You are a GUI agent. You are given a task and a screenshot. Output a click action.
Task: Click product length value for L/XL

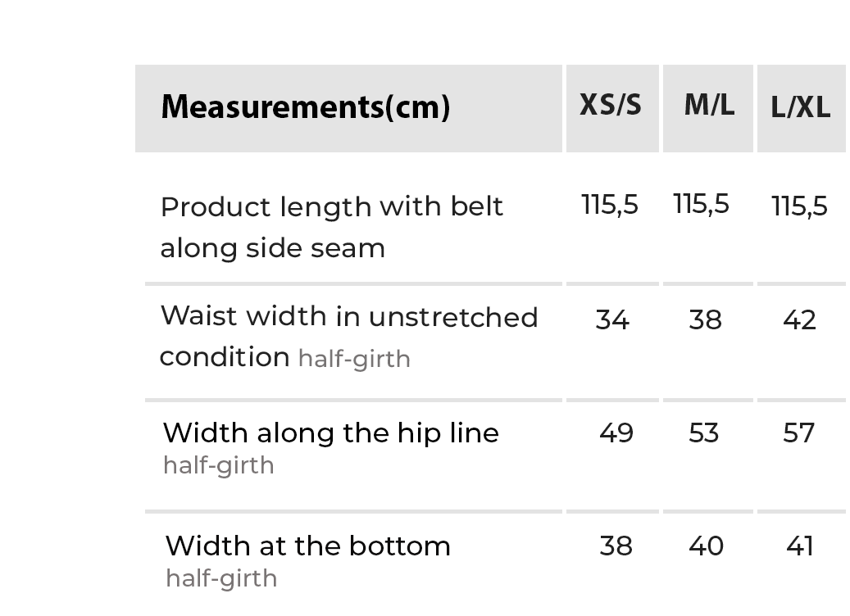coord(800,206)
